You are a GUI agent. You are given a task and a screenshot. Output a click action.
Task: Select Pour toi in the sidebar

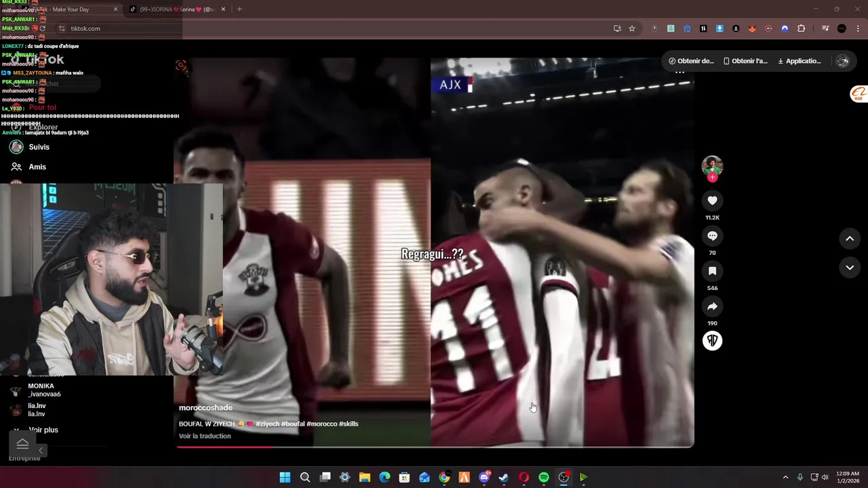(x=42, y=107)
